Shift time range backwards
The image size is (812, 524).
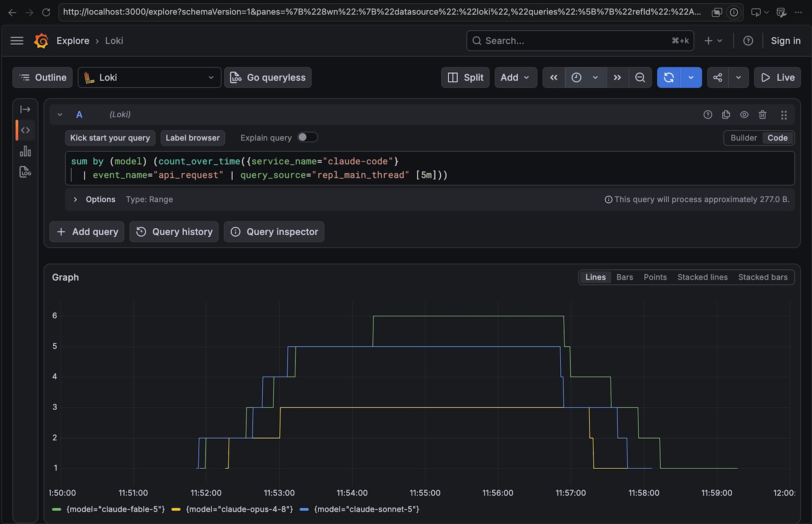(x=554, y=78)
